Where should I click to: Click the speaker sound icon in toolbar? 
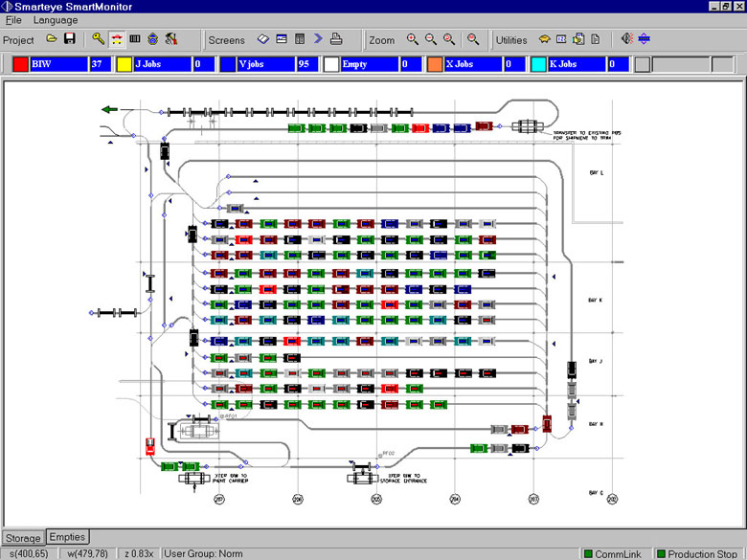coord(626,39)
